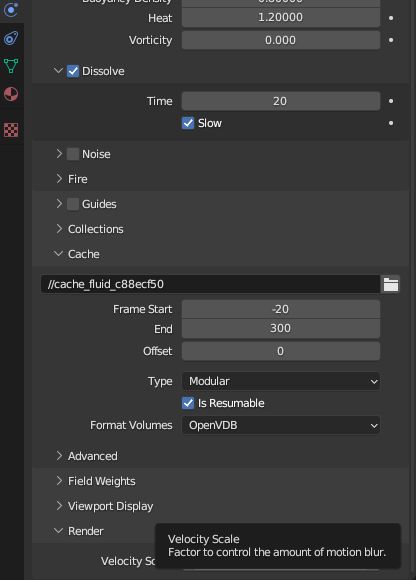This screenshot has width=416, height=580.
Task: Enable the Guides checkbox
Action: (73, 204)
